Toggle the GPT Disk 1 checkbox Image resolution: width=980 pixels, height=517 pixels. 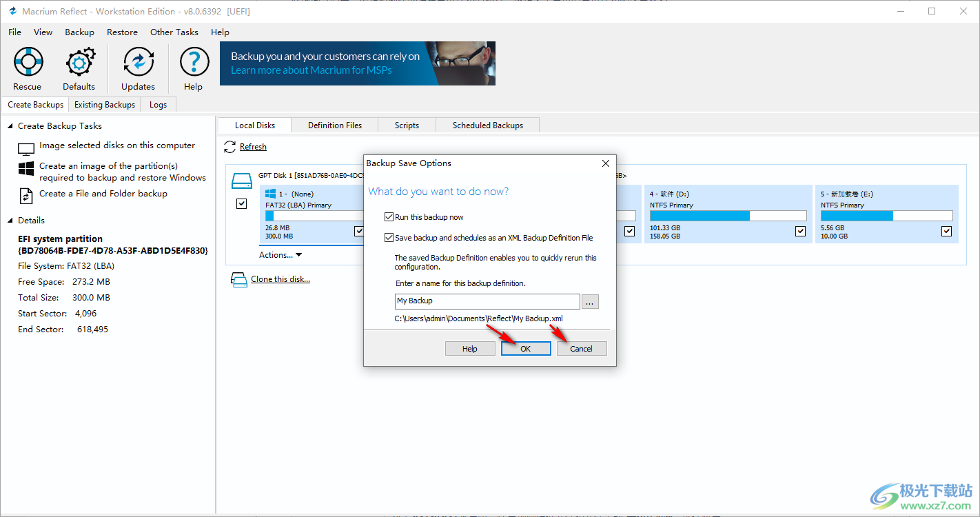pyautogui.click(x=241, y=204)
